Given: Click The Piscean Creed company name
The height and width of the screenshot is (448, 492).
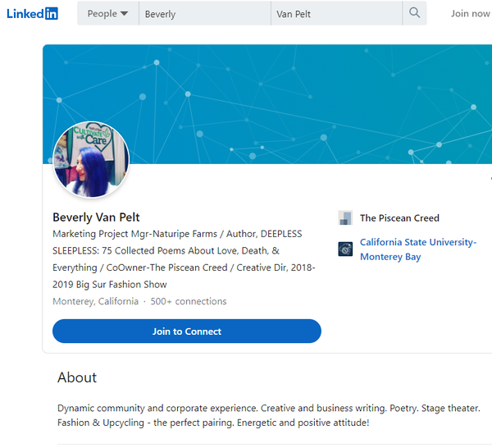Looking at the screenshot, I should click(399, 218).
